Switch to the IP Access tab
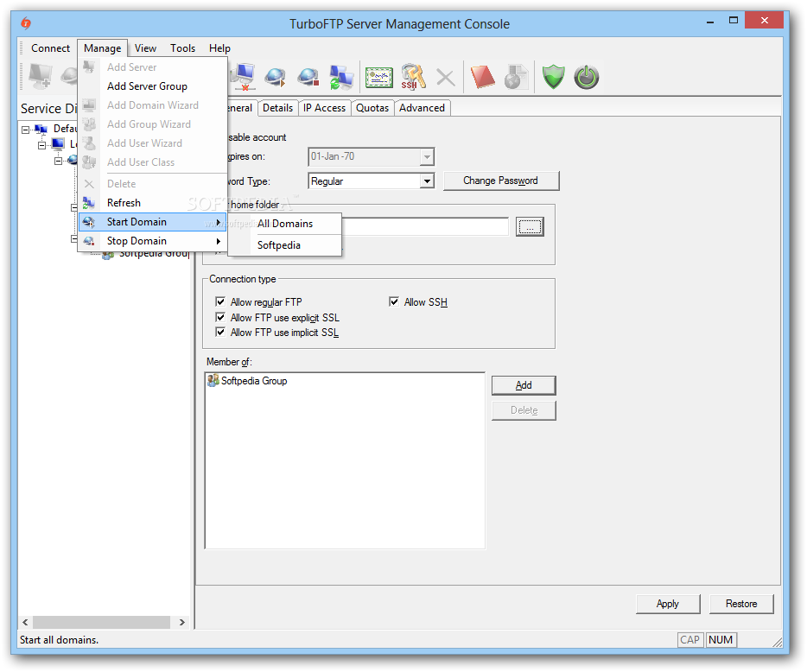This screenshot has height=672, width=807. pyautogui.click(x=324, y=108)
